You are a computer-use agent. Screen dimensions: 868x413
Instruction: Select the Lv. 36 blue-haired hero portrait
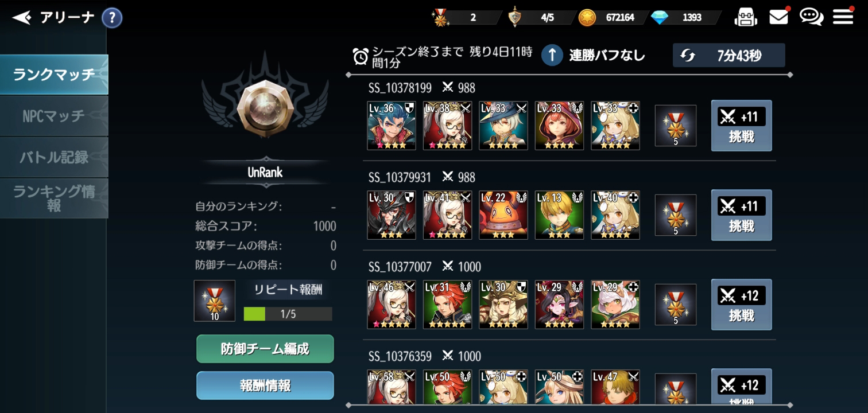pos(392,126)
